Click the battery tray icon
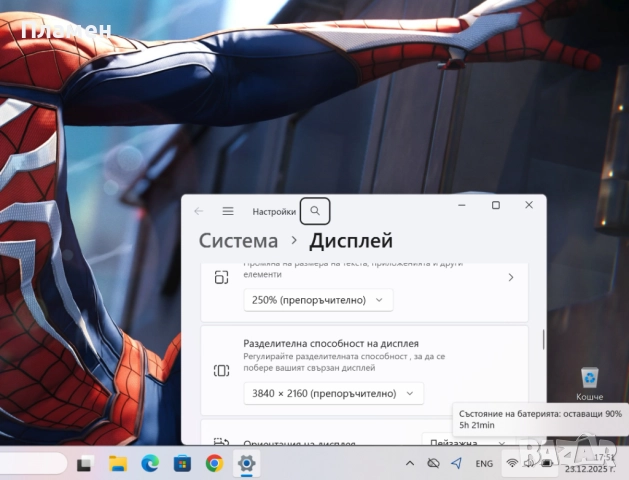 point(547,463)
